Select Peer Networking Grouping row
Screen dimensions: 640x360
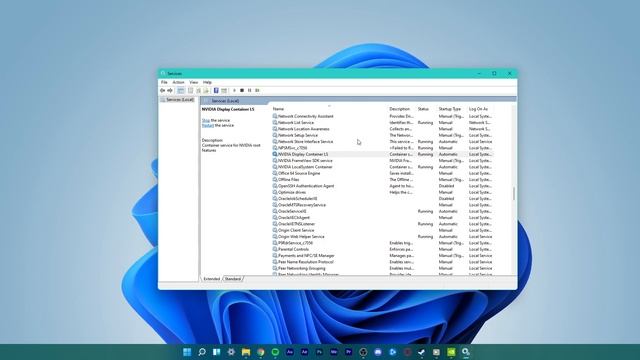(382, 268)
